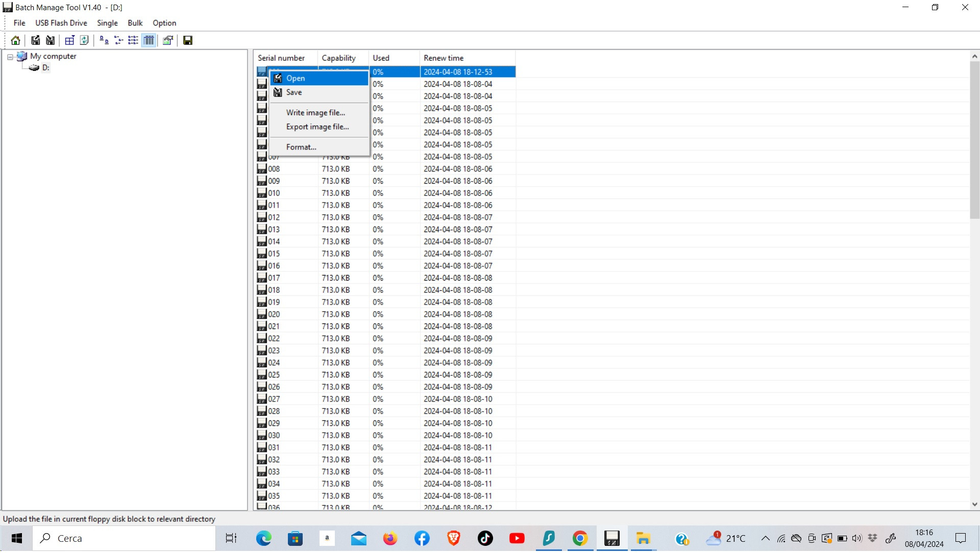This screenshot has width=980, height=553.
Task: Switch to large icons view
Action: tap(104, 40)
